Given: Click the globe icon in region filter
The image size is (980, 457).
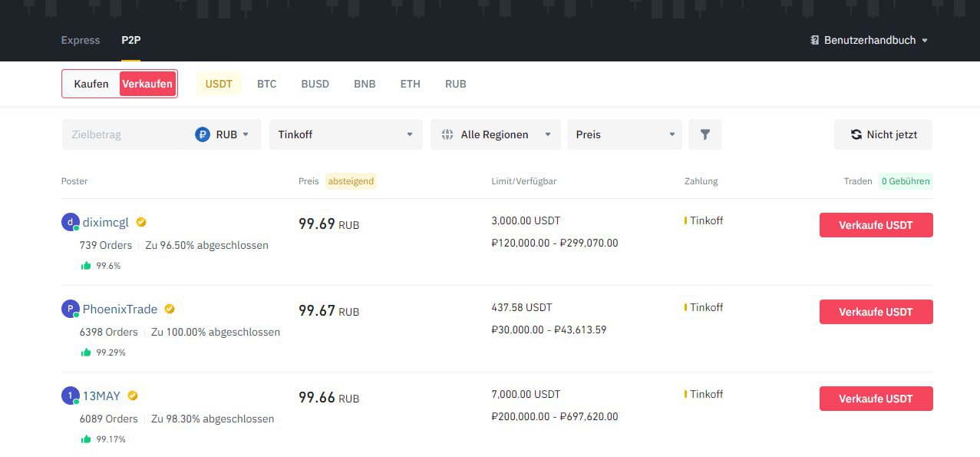Looking at the screenshot, I should tap(447, 134).
